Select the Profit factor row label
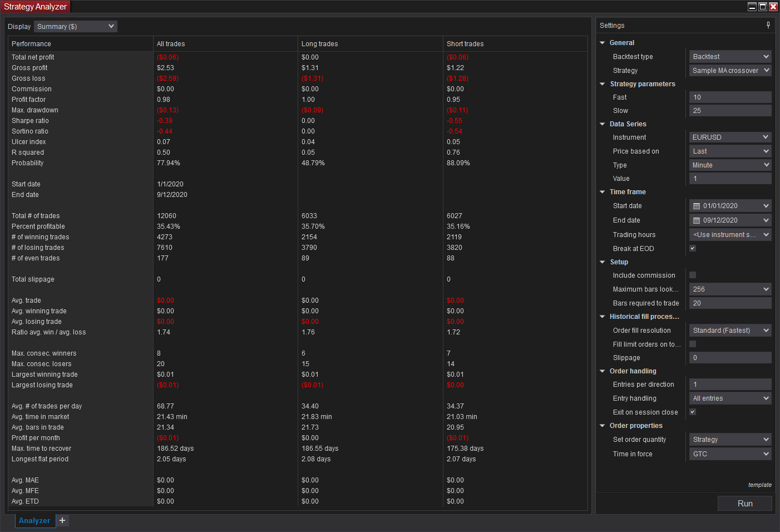The width and height of the screenshot is (780, 532). pyautogui.click(x=29, y=100)
